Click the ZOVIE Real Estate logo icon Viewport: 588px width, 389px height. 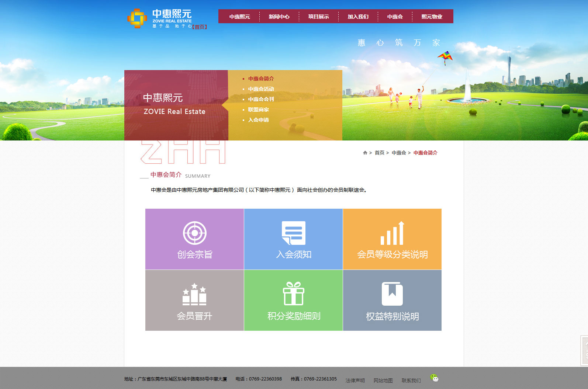[x=137, y=18]
